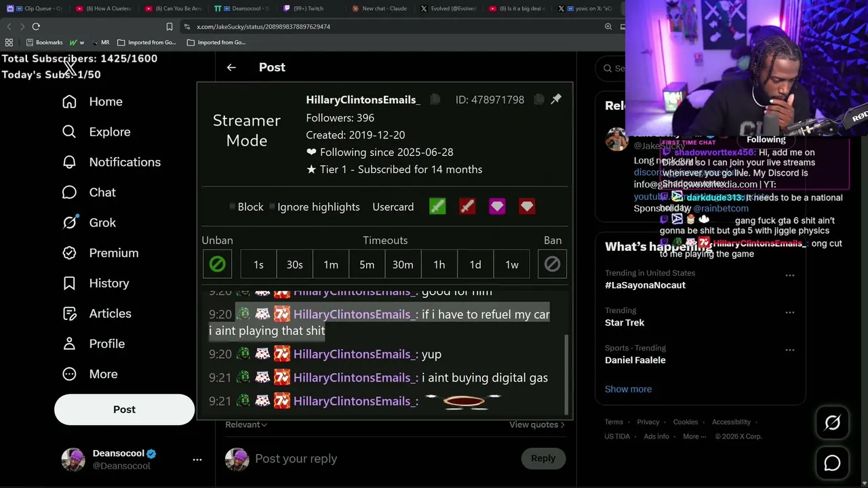Go back using the Post header arrow
This screenshot has height=488, width=868.
[231, 67]
